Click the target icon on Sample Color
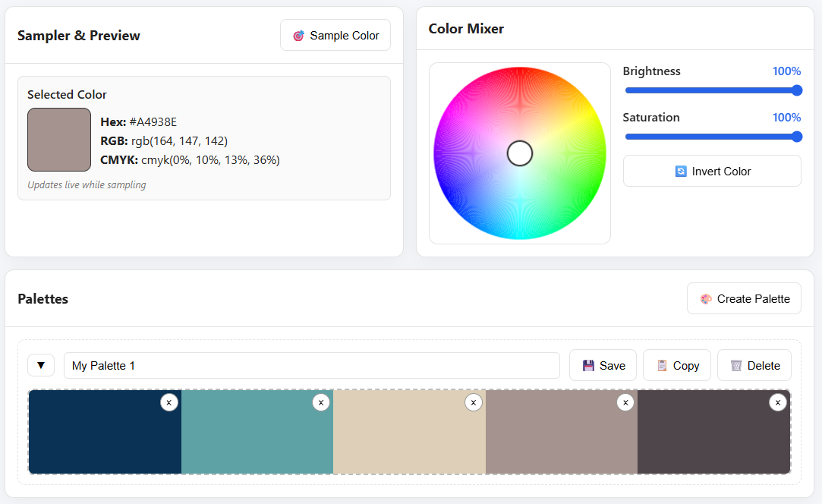Image resolution: width=822 pixels, height=504 pixels. (x=298, y=36)
